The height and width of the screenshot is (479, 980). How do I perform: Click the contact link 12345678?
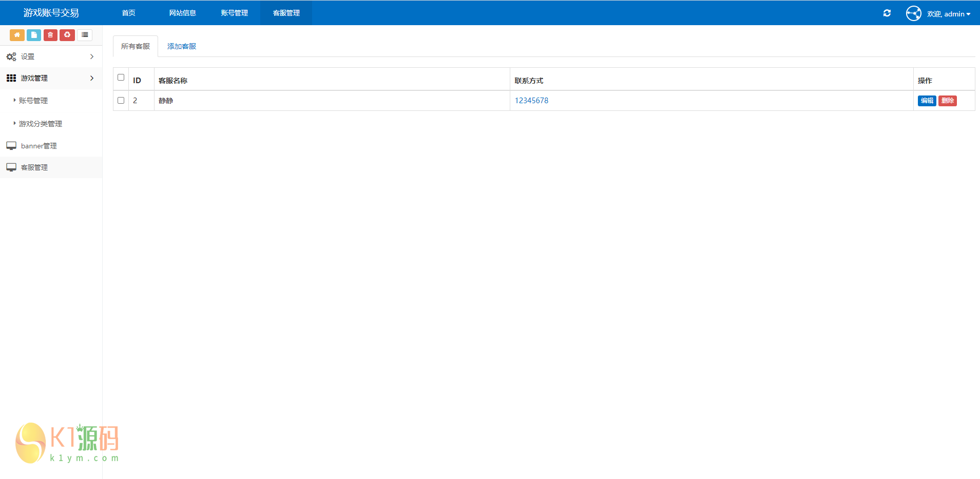coord(532,101)
